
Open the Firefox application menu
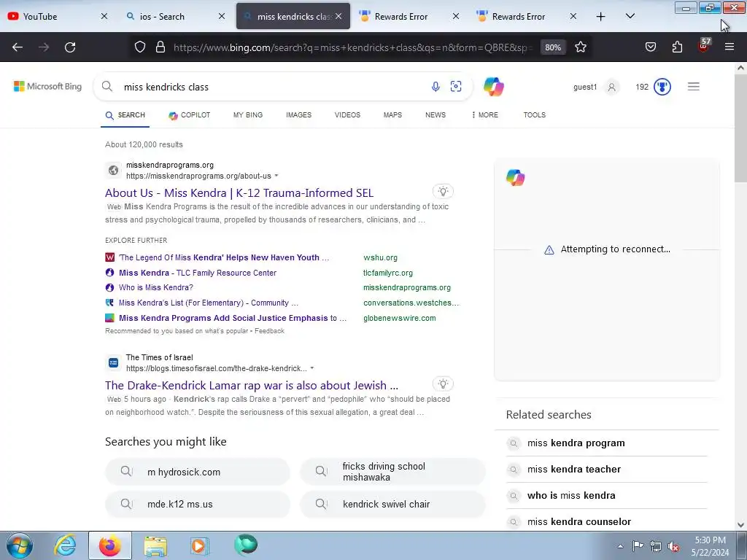coord(729,47)
